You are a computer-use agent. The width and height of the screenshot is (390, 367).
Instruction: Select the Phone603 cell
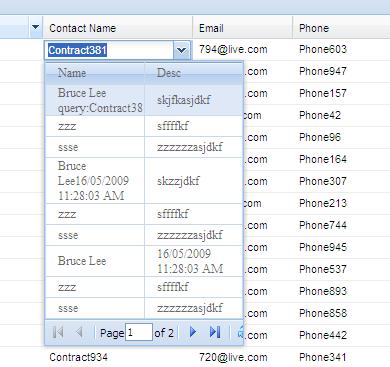pos(323,50)
